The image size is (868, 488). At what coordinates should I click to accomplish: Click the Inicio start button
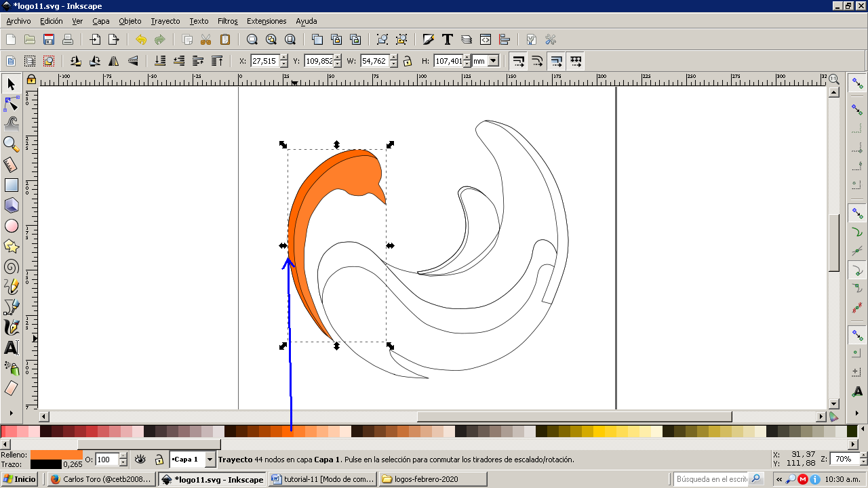coord(20,479)
